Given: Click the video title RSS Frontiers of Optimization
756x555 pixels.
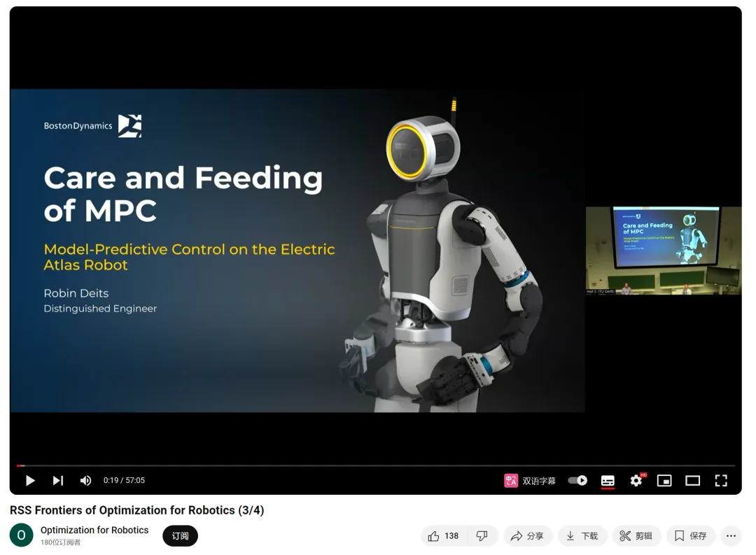Looking at the screenshot, I should (137, 510).
